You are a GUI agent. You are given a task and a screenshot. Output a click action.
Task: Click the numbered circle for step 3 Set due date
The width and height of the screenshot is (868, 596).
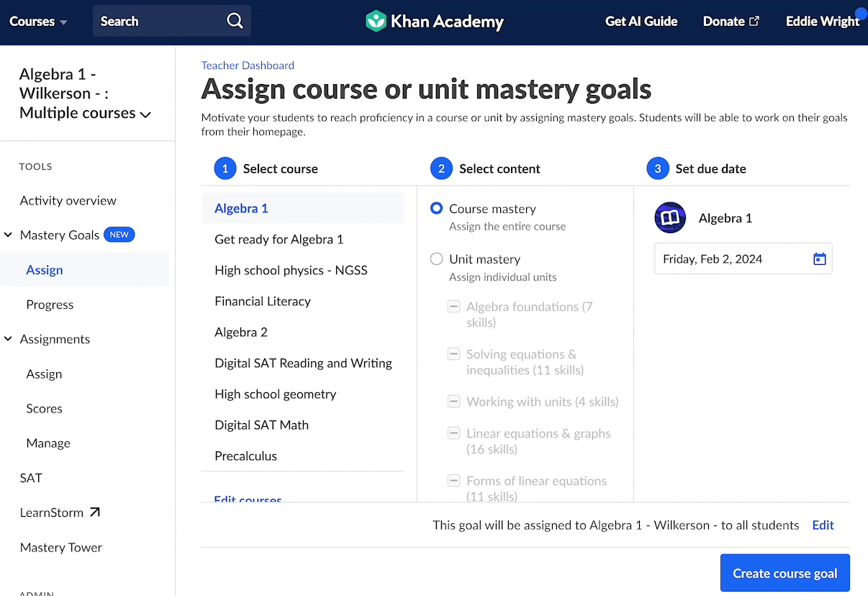[658, 168]
